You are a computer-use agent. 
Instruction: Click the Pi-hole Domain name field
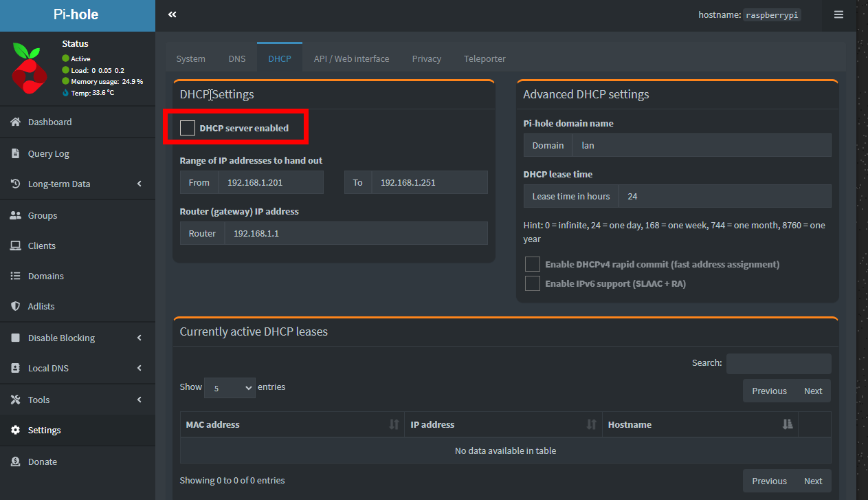(x=702, y=145)
